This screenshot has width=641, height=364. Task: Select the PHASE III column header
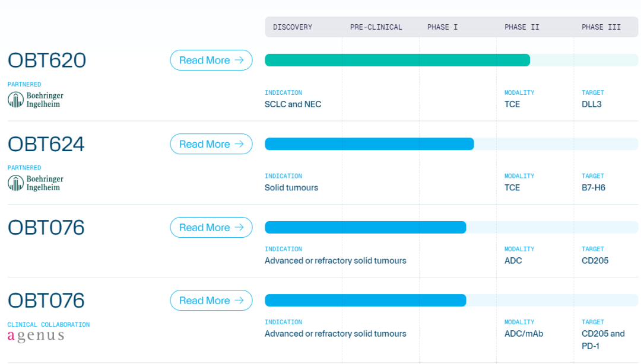601,27
